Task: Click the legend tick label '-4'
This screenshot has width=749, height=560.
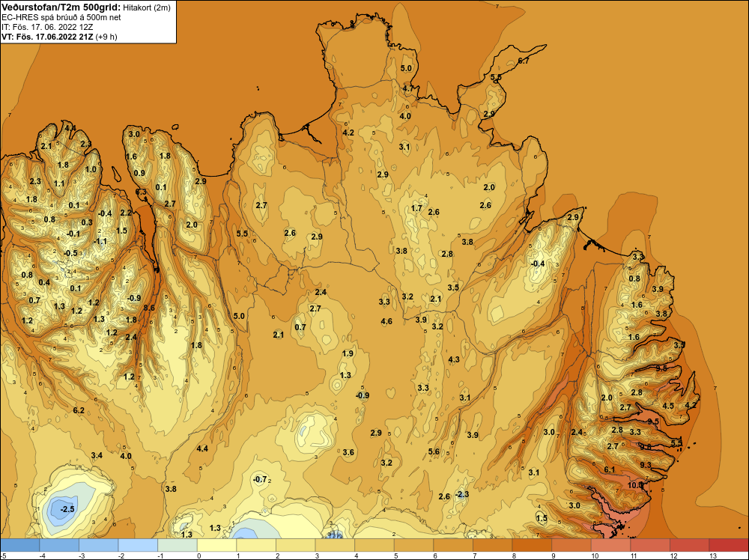Action: 43,556
